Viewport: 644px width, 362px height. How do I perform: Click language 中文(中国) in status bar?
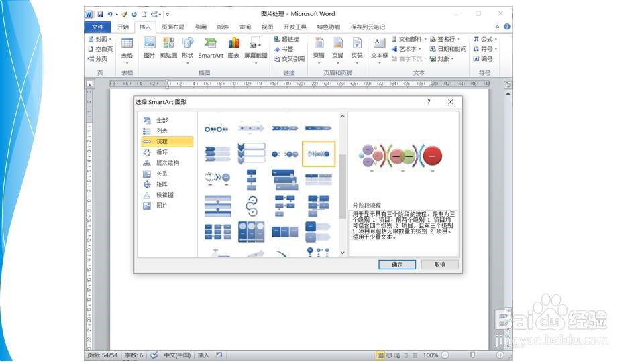177,355
